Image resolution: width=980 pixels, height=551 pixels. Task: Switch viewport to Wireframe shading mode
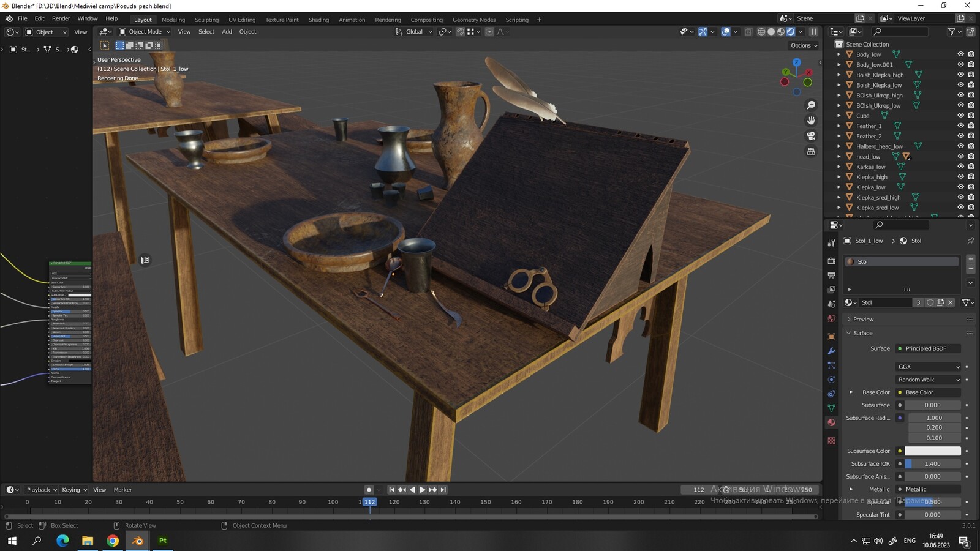762,32
